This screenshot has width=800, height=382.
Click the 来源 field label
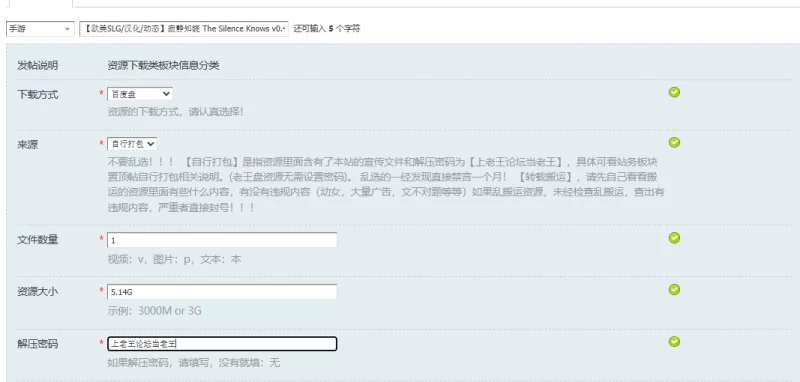point(28,144)
